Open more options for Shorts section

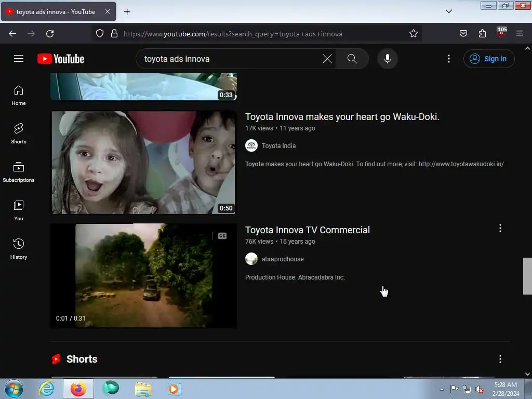(x=500, y=359)
